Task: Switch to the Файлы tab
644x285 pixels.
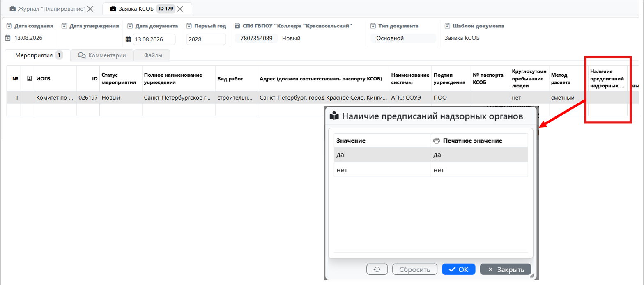Action: (x=152, y=55)
